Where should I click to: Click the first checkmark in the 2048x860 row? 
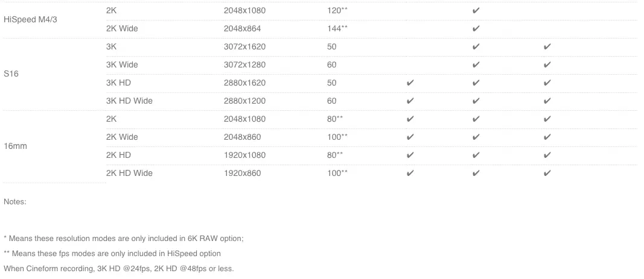409,137
